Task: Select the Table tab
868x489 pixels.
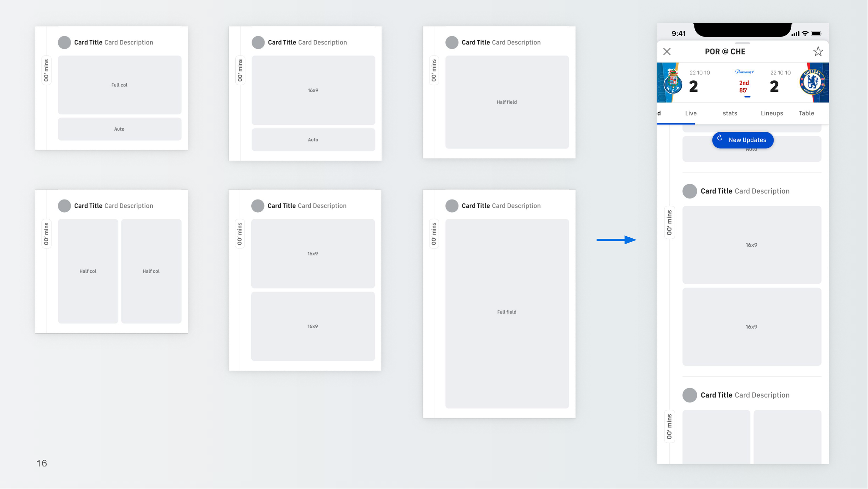Action: pos(806,113)
